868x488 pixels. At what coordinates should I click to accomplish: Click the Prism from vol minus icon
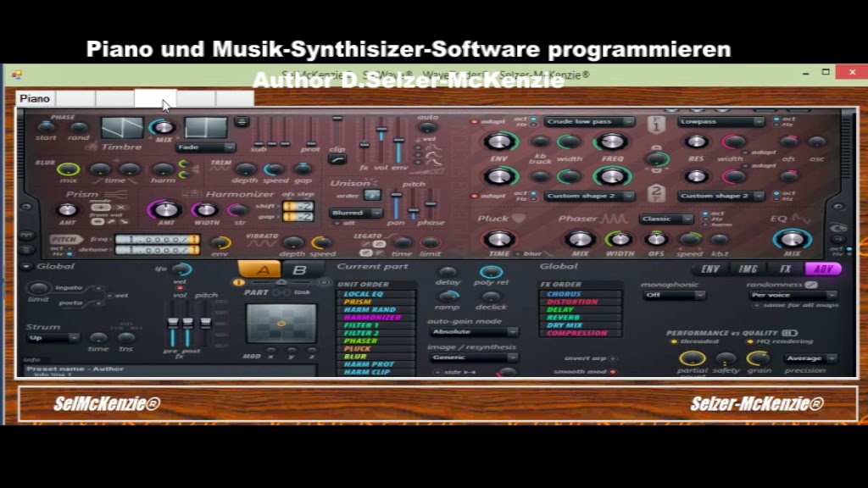(x=97, y=221)
